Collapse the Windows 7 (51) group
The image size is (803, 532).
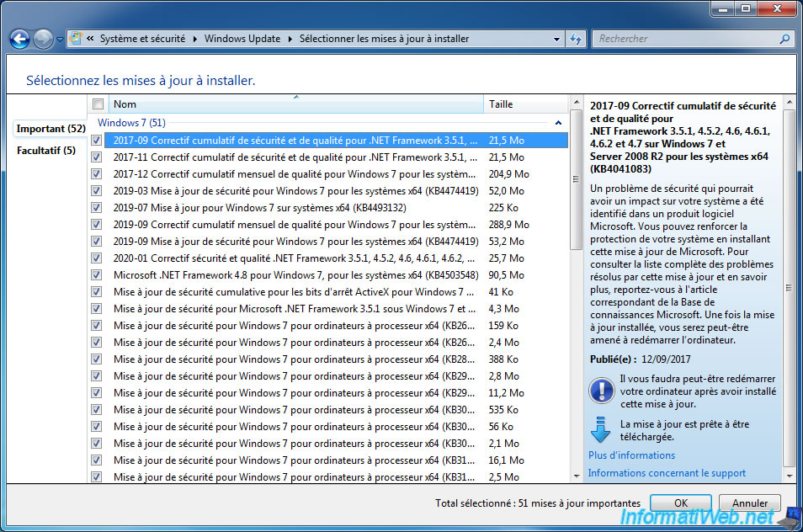[558, 123]
